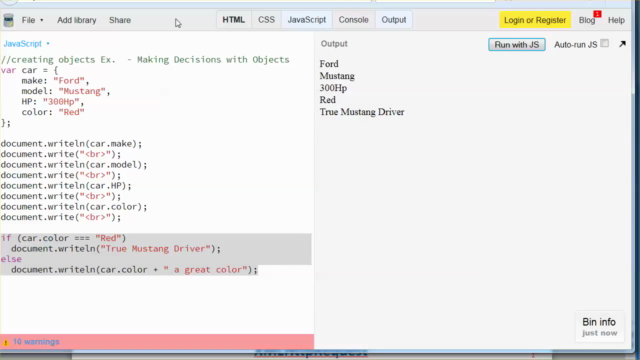Open the Share menu

pyautogui.click(x=120, y=20)
